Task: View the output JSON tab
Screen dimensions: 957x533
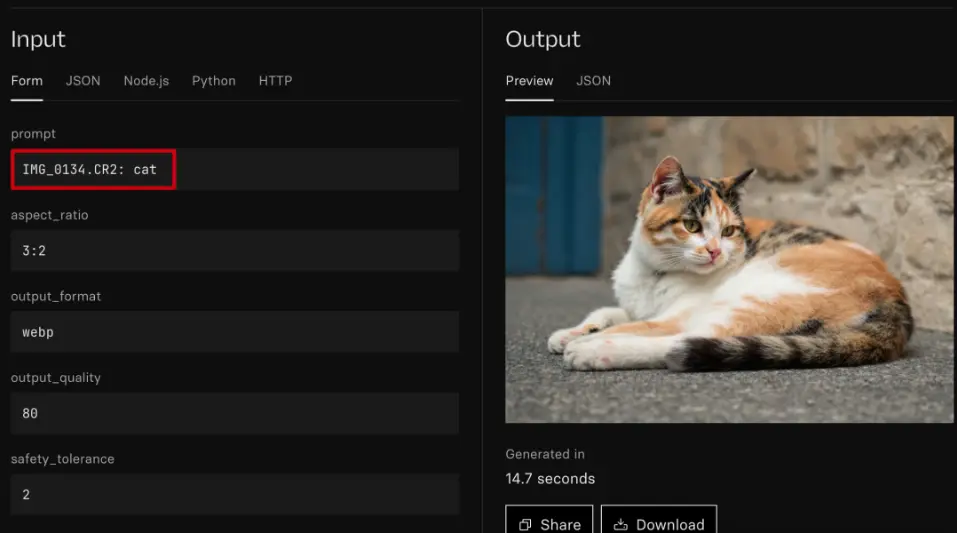Action: [593, 81]
